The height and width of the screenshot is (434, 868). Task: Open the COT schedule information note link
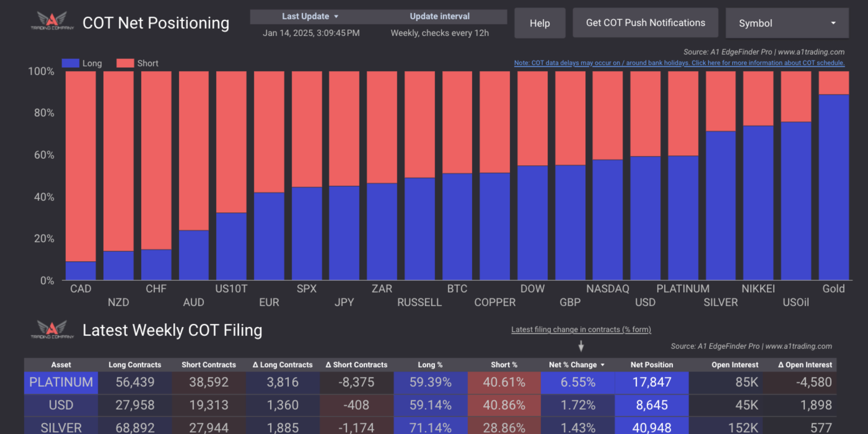(x=679, y=63)
